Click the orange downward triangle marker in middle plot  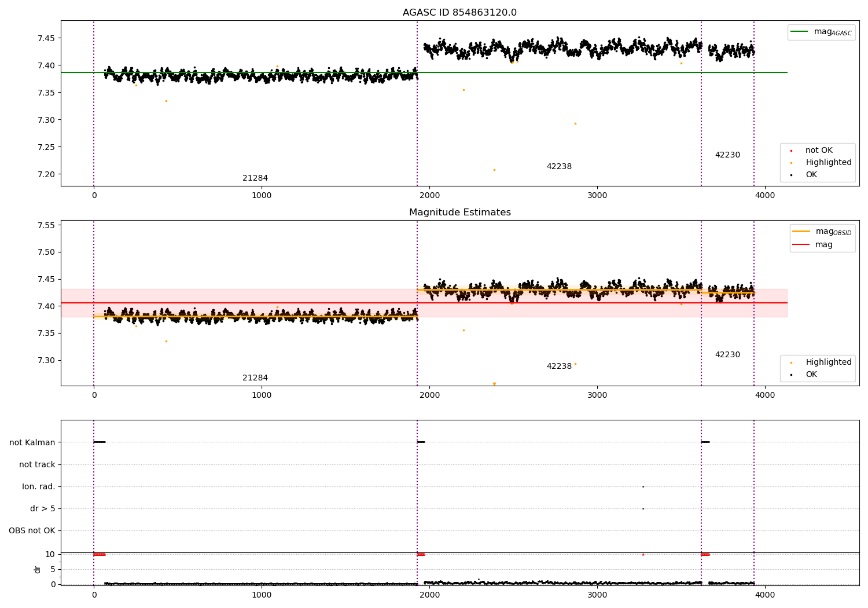coord(494,384)
